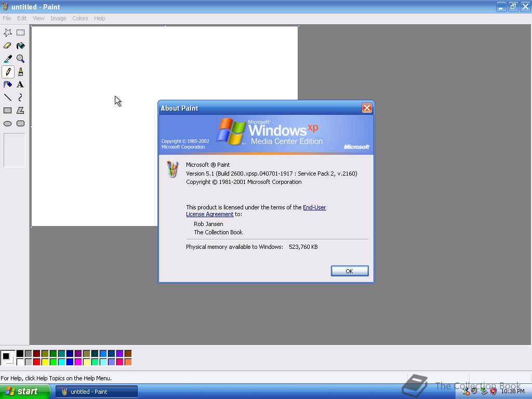This screenshot has width=532, height=399.
Task: Pick the black color swatch
Action: click(x=20, y=354)
